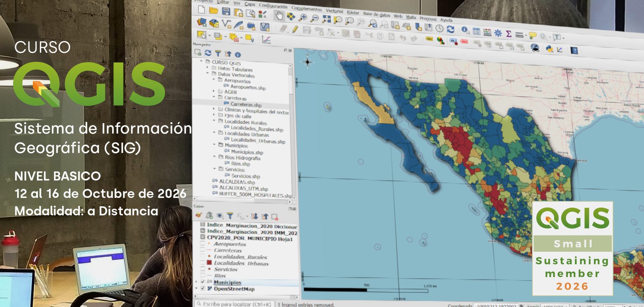Screen dimensions: 644x307
Task: Open Layer Styling panel brush icon in Capas
Action: [198, 215]
